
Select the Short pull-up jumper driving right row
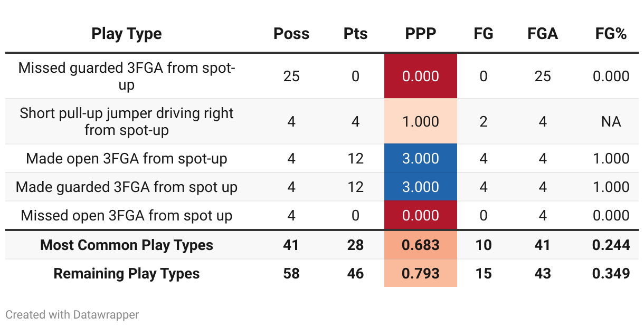322,121
